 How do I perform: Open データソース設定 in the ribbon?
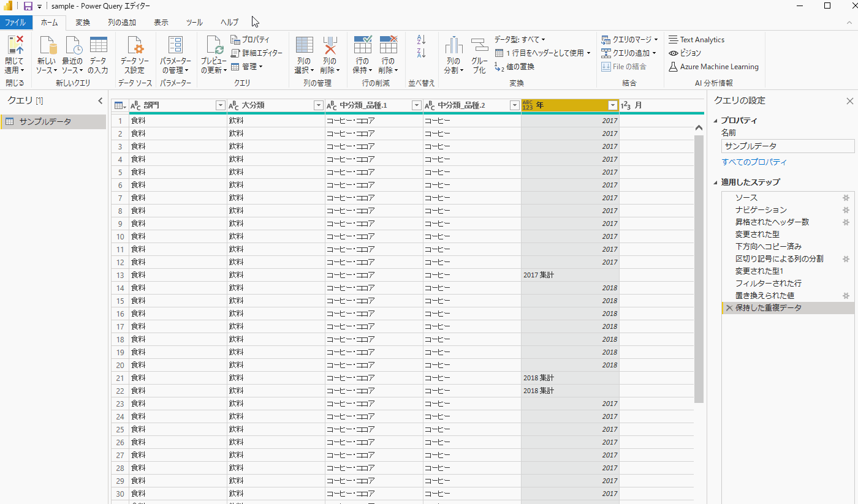click(x=134, y=47)
